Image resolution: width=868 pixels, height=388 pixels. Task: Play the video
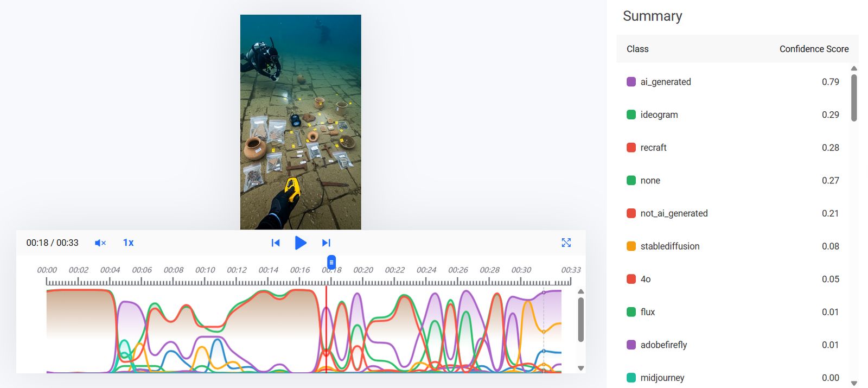tap(301, 243)
